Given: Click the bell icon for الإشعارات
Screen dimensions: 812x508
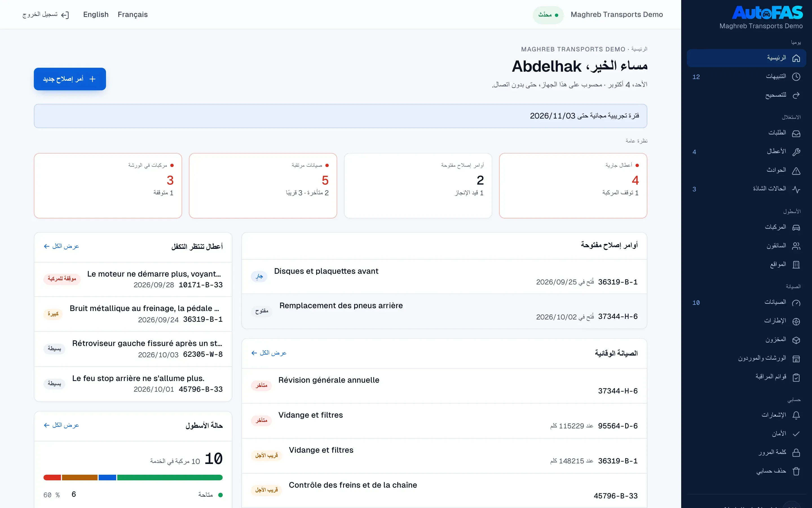Looking at the screenshot, I should (x=796, y=415).
